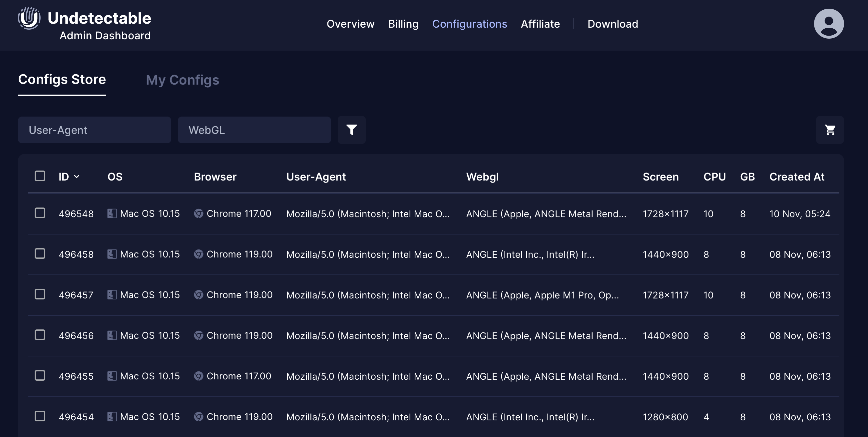The width and height of the screenshot is (868, 437).
Task: Click the Created At column header
Action: point(797,177)
